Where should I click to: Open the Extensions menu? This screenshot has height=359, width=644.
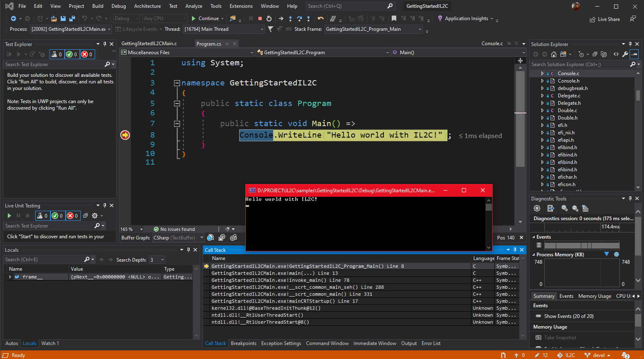coord(241,6)
